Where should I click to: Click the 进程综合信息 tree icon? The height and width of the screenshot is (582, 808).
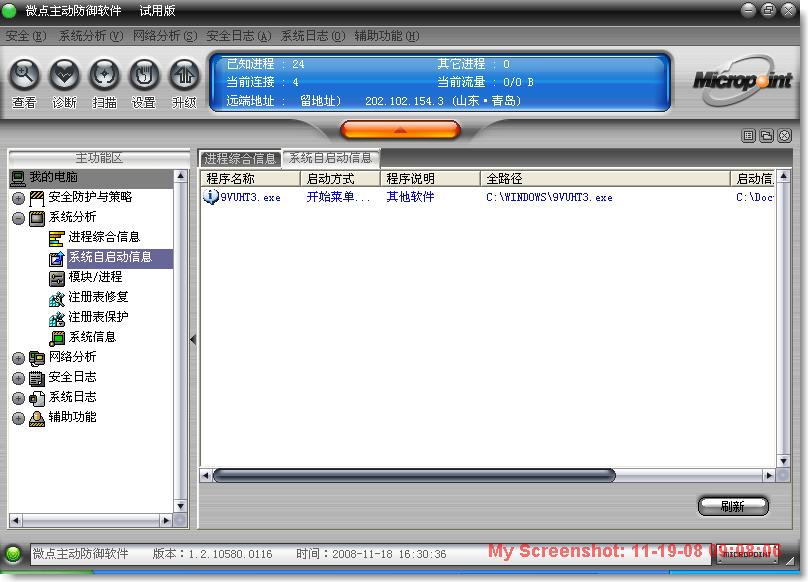pyautogui.click(x=57, y=238)
